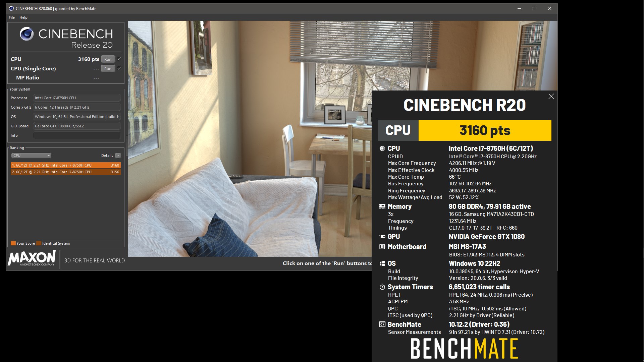Click the GPU icon in BenchMate panel
This screenshot has height=362, width=644.
(382, 237)
